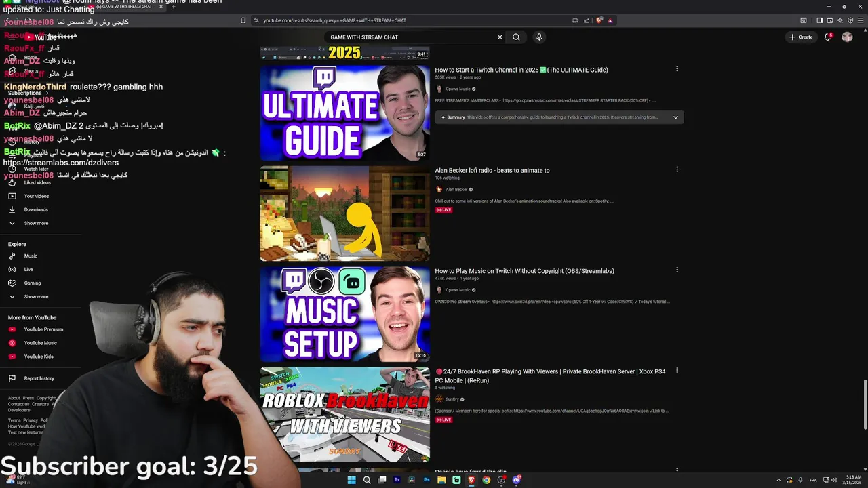This screenshot has height=488, width=868.
Task: Open the Brave Wallet icon
Action: tap(829, 20)
